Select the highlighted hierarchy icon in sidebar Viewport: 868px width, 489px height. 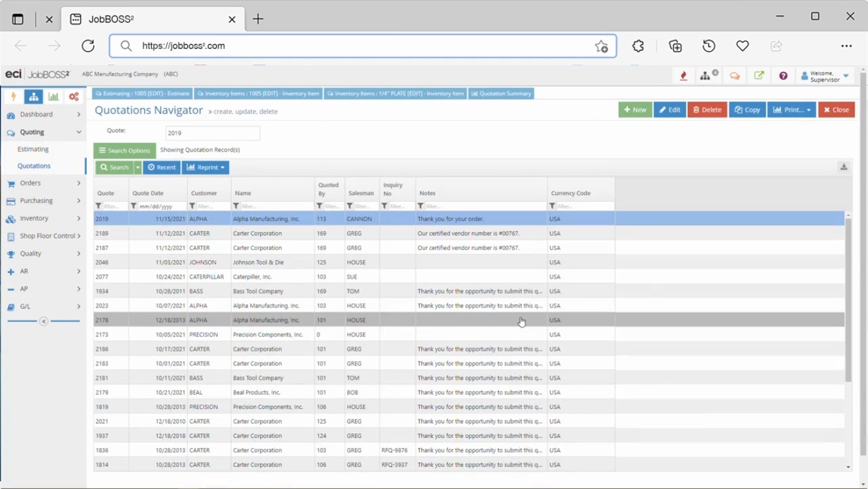tap(33, 97)
